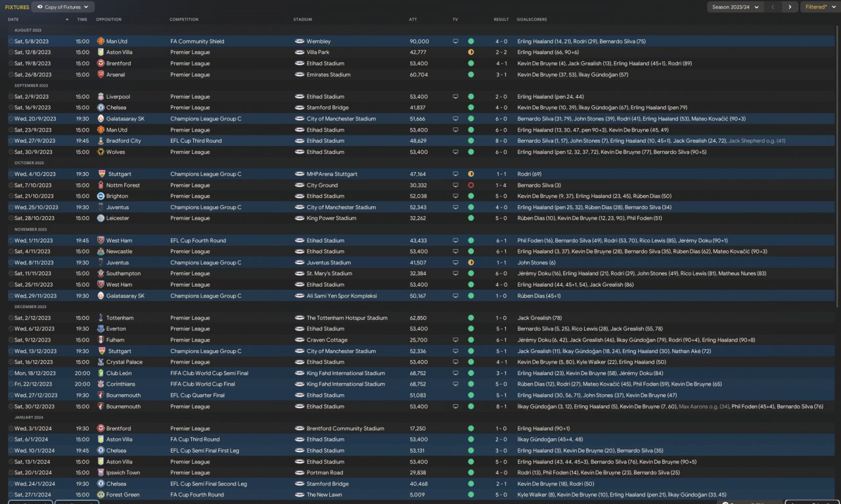The height and width of the screenshot is (504, 841).
Task: Open the Season 2023/24 dropdown
Action: pyautogui.click(x=735, y=7)
